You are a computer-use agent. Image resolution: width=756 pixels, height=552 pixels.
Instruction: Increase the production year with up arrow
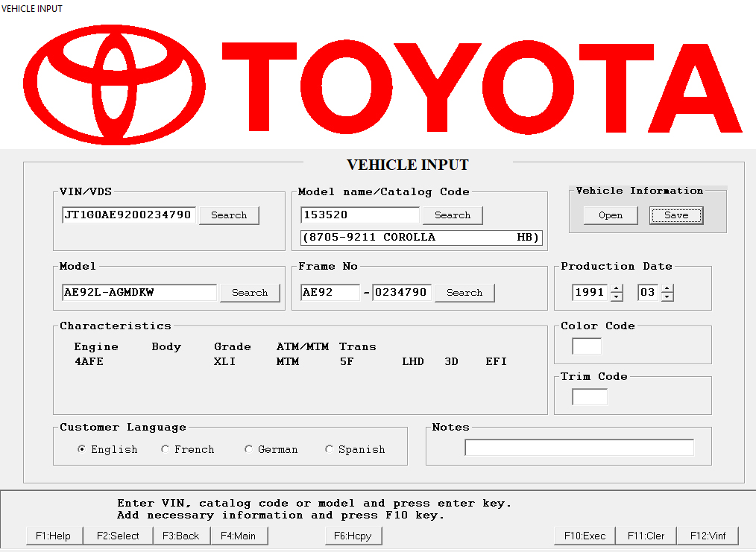[x=617, y=288]
